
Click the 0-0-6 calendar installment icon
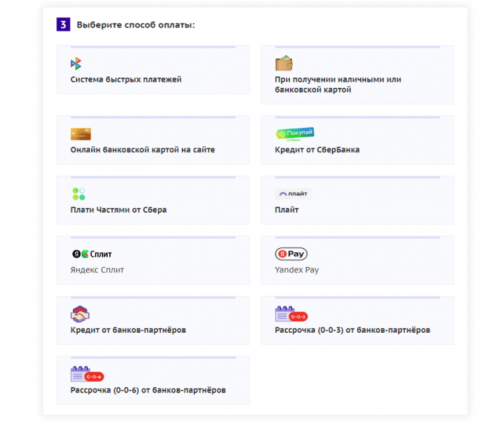point(86,374)
